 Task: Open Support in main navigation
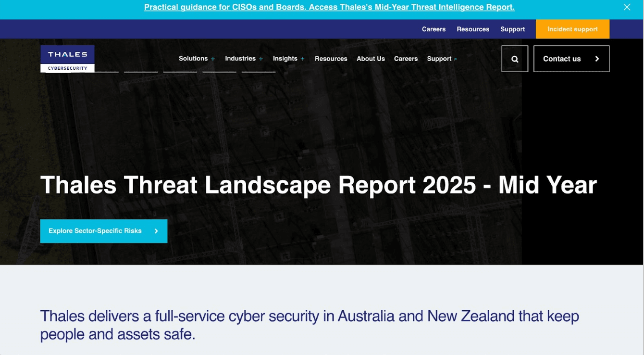(x=439, y=59)
